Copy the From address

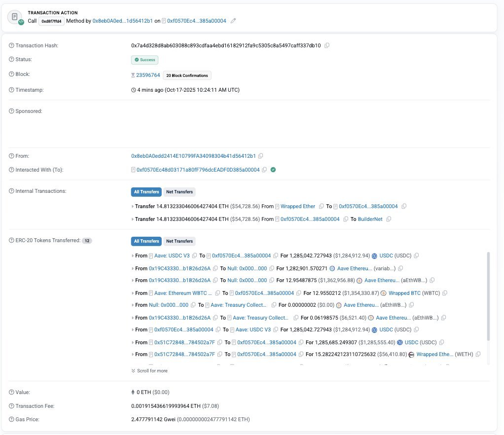[261, 156]
